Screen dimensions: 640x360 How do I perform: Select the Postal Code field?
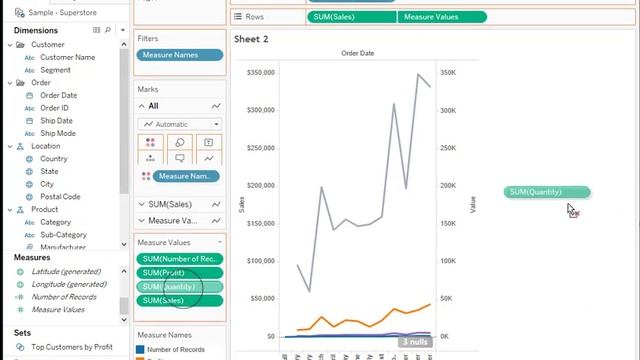(60, 197)
